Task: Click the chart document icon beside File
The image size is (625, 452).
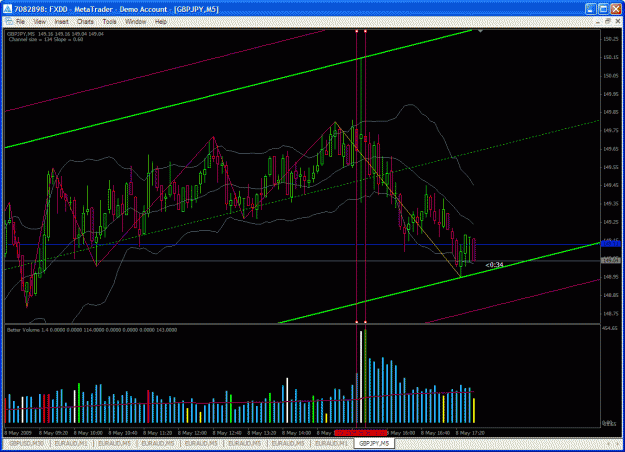Action: click(x=9, y=21)
